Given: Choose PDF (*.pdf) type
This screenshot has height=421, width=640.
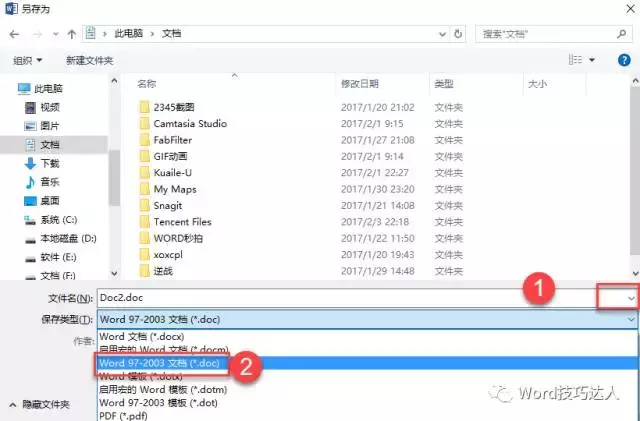Looking at the screenshot, I should (x=123, y=416).
